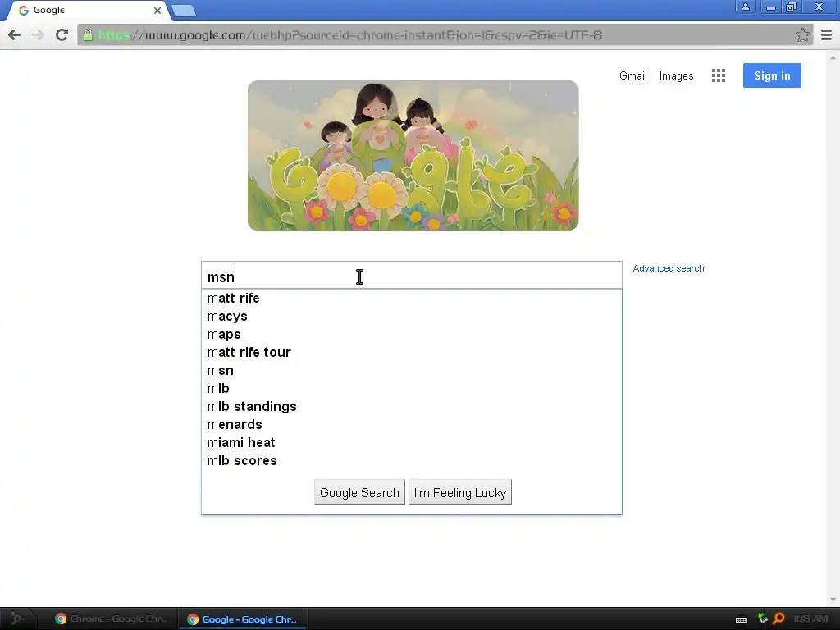The width and height of the screenshot is (840, 630).
Task: Reload the page with refresh icon
Action: (62, 34)
